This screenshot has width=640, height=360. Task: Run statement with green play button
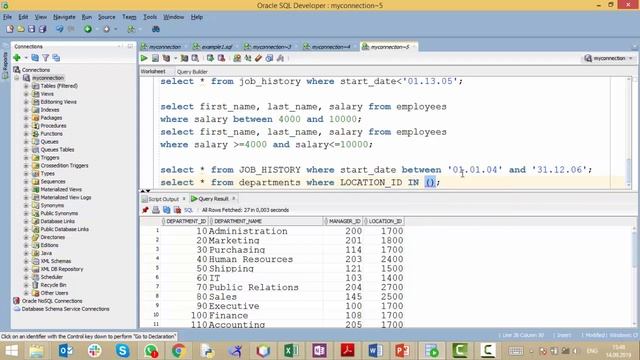[144, 58]
